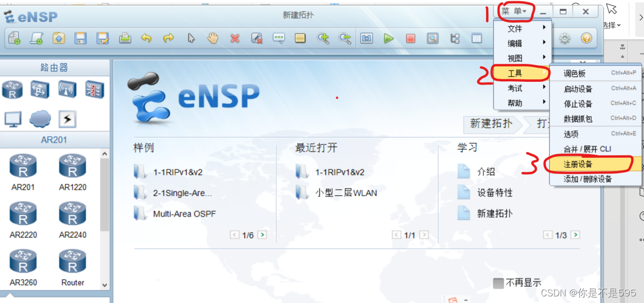Click the New Exam Topology icon
This screenshot has height=303, width=644.
tap(37, 38)
